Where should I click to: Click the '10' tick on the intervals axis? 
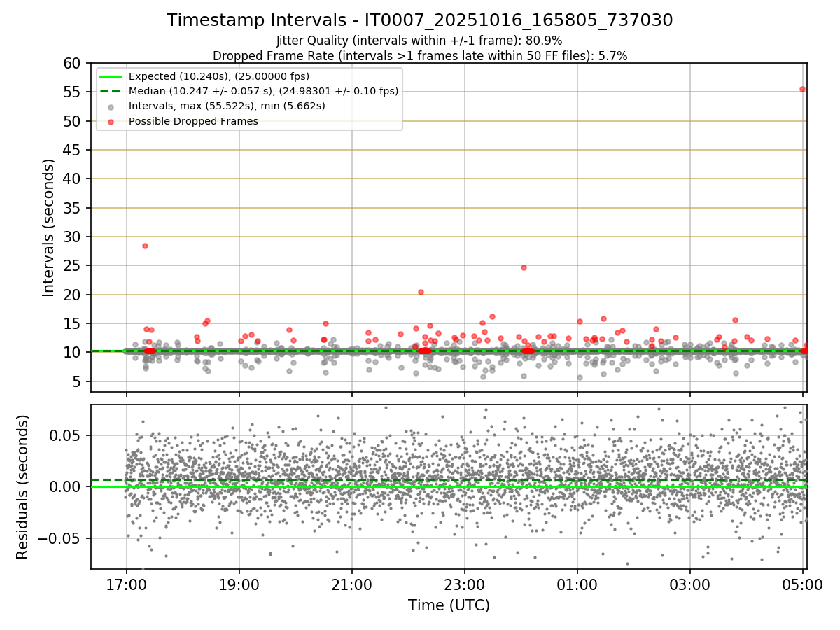pos(72,353)
